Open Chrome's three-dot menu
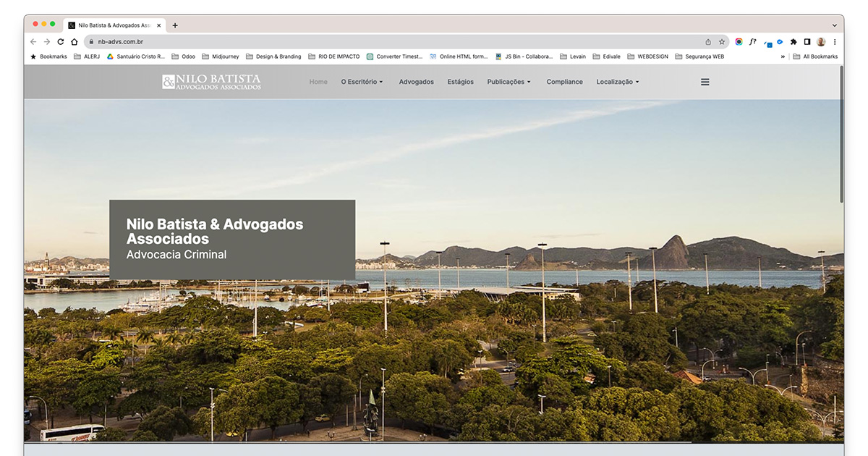The height and width of the screenshot is (456, 868). point(835,42)
